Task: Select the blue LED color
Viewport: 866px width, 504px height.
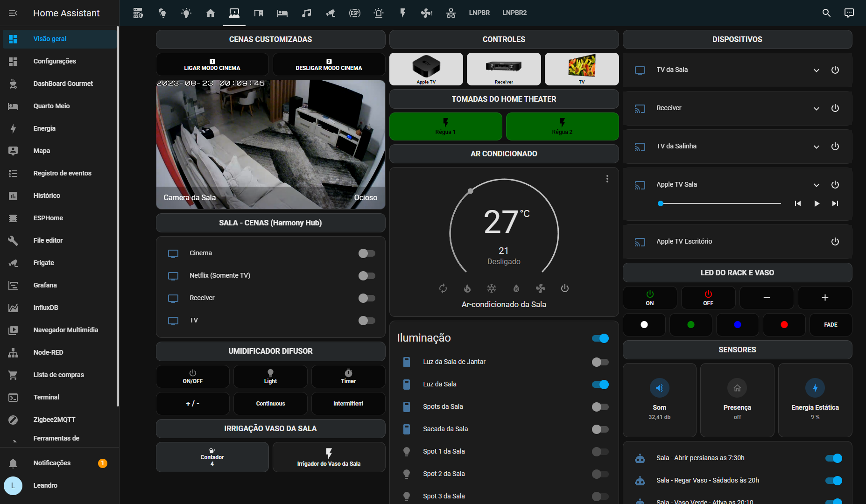Action: (x=737, y=325)
